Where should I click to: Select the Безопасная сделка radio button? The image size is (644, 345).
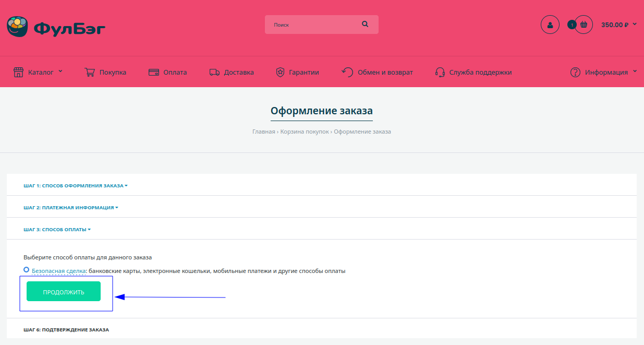(27, 270)
